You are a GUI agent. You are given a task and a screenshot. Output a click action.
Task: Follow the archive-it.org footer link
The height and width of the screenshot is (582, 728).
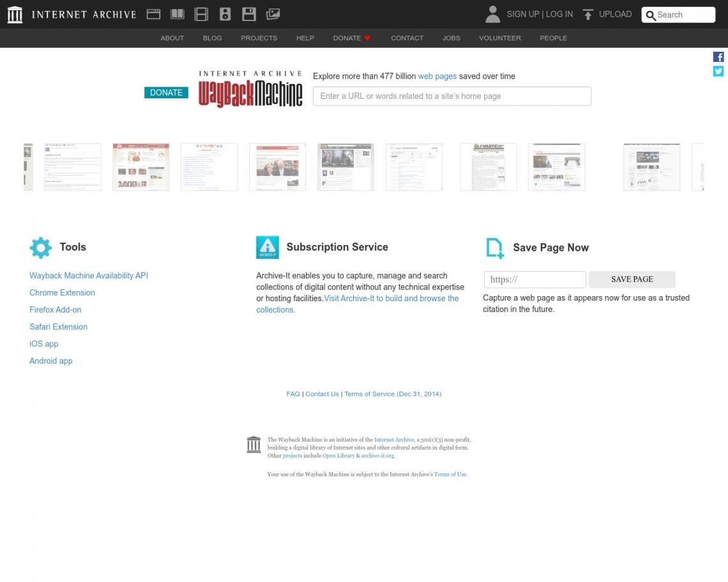tap(378, 456)
